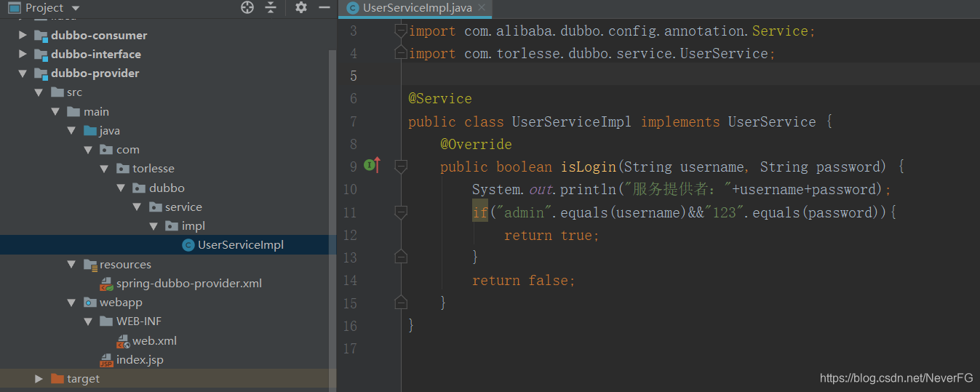The height and width of the screenshot is (392, 980).
Task: Click the dubbo-provider module icon
Action: pos(40,73)
